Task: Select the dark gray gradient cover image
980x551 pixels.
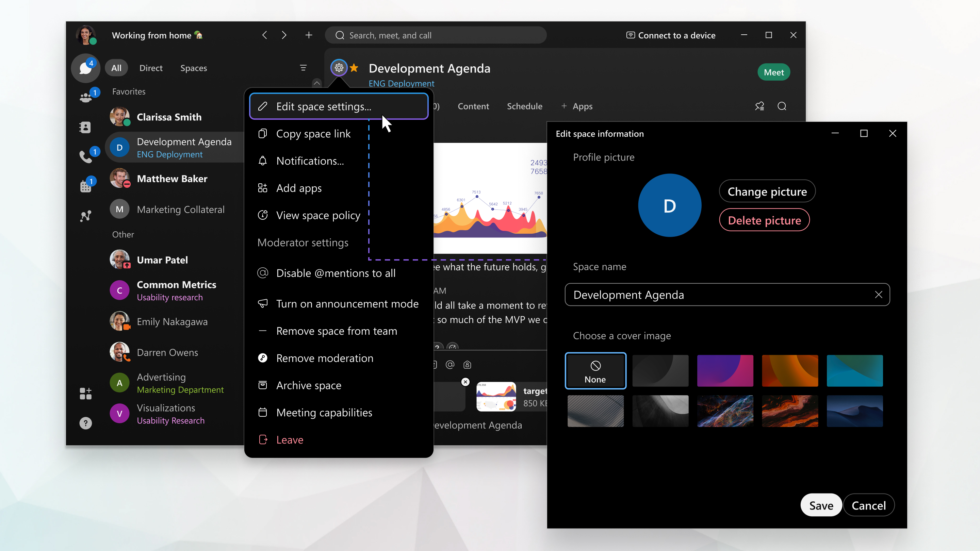Action: click(660, 371)
